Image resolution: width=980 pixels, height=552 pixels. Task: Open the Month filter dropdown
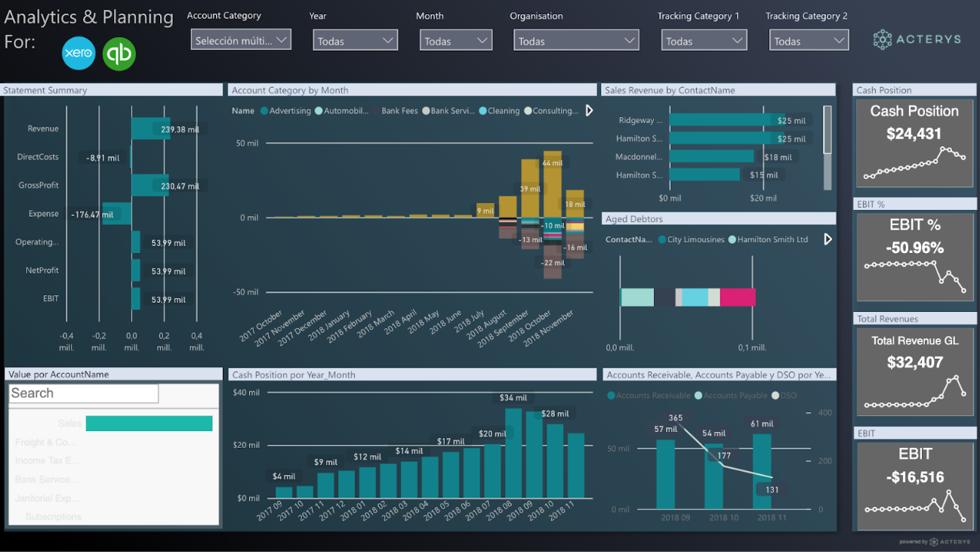click(455, 41)
